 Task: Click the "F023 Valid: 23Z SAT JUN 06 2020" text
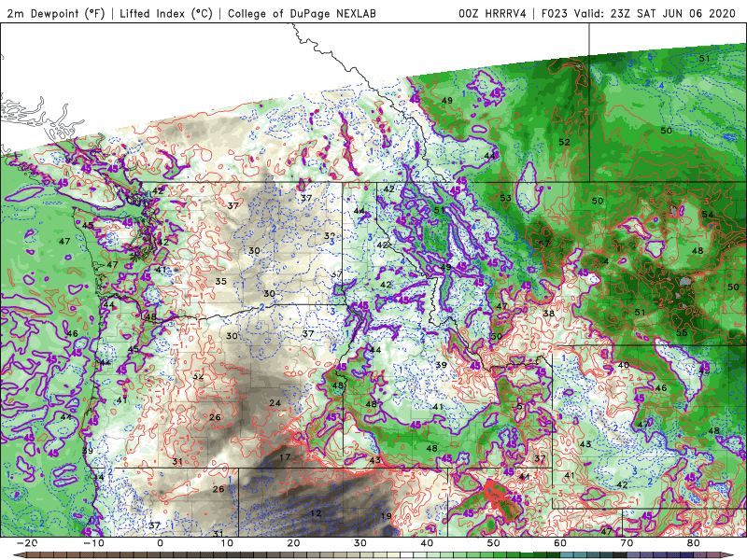click(x=639, y=14)
